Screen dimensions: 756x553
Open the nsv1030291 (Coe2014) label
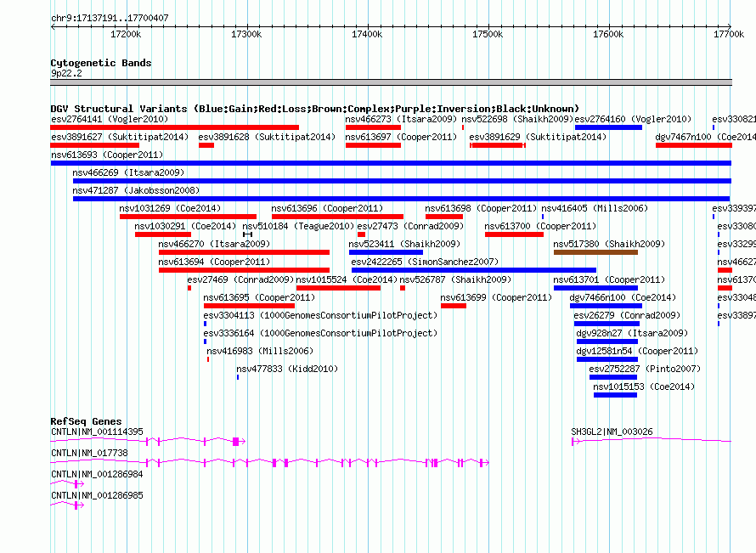186,226
